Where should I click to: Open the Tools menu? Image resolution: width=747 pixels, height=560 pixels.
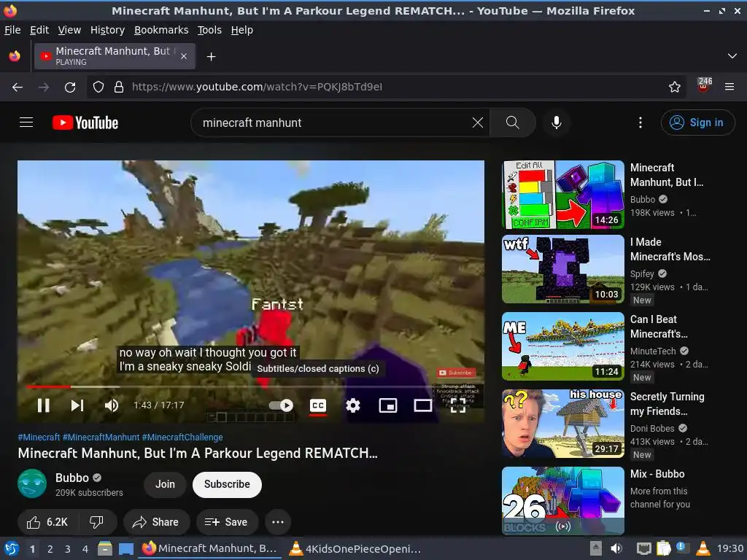[x=209, y=30]
